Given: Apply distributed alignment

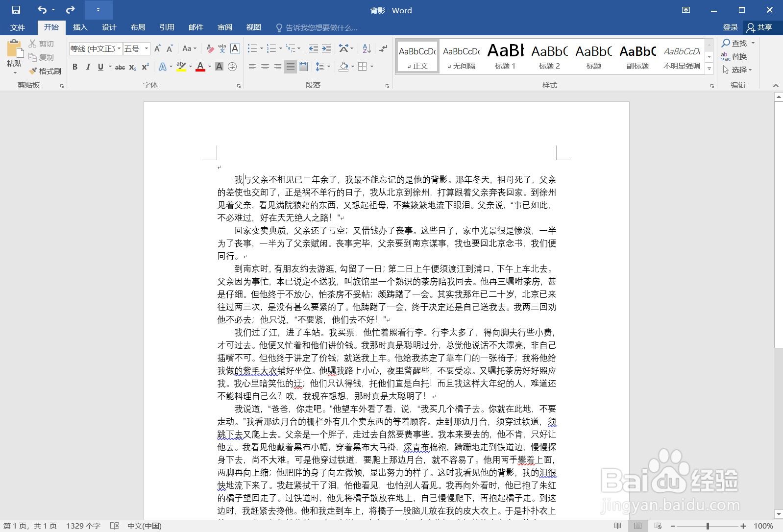Looking at the screenshot, I should tap(303, 67).
